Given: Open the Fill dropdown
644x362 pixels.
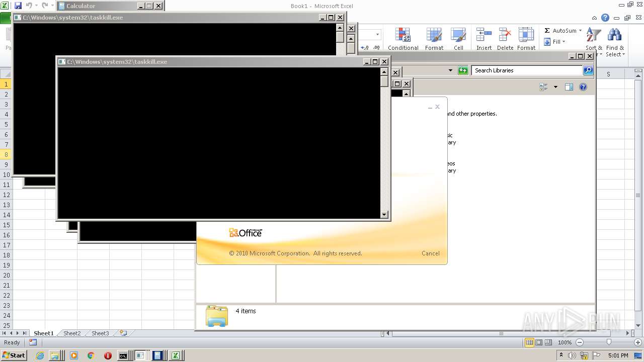Looking at the screenshot, I should 555,42.
